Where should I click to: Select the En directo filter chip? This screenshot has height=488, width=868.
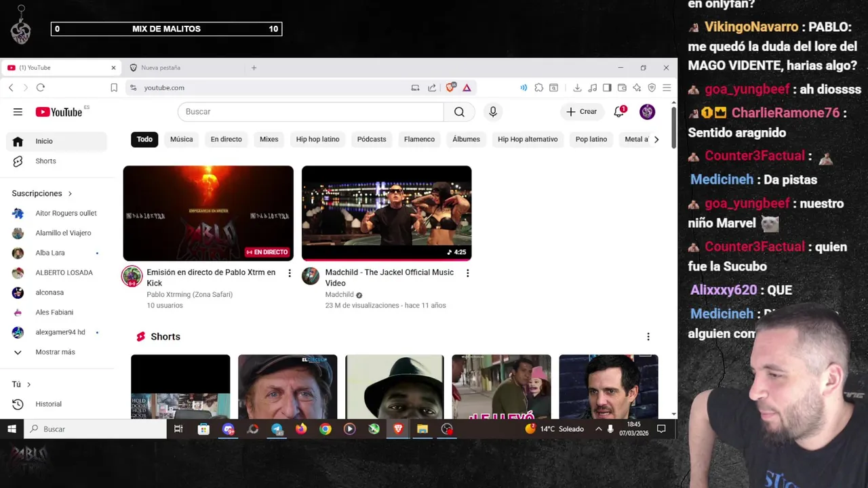(x=226, y=139)
